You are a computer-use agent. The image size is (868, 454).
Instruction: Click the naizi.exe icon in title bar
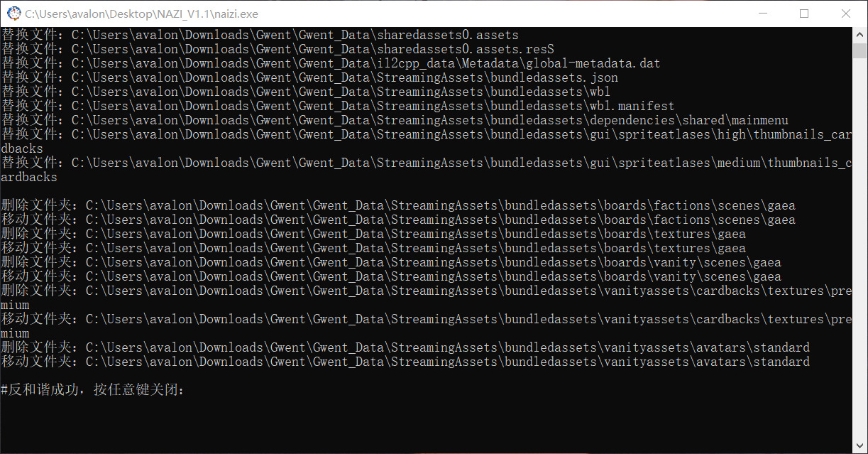13,13
